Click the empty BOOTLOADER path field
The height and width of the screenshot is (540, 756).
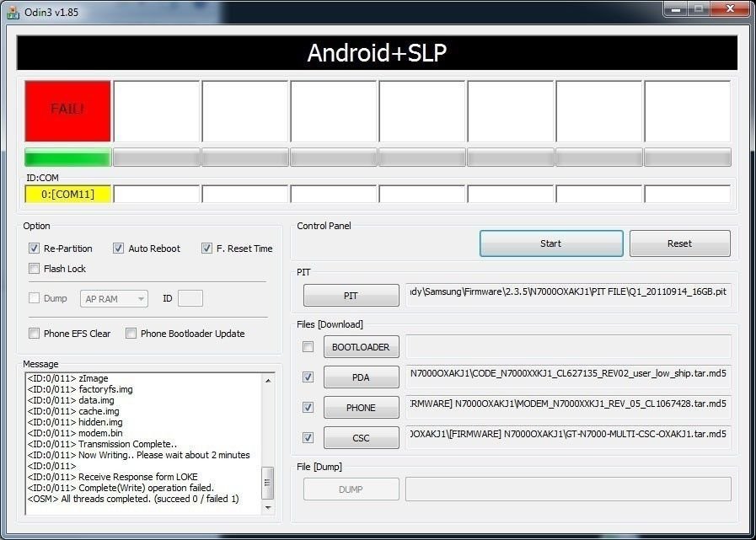(x=568, y=346)
